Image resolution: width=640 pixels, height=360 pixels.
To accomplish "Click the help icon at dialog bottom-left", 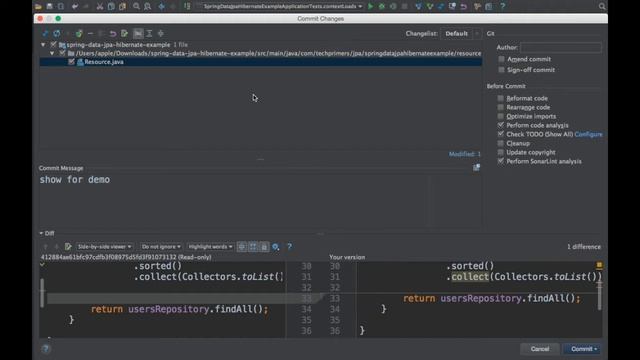I will (x=45, y=349).
